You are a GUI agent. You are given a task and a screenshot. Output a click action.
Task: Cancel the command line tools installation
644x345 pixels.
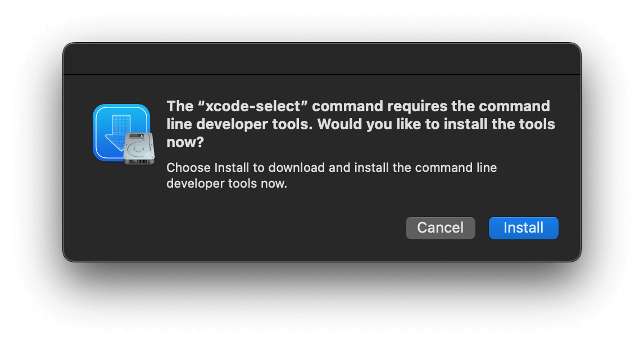pyautogui.click(x=440, y=228)
